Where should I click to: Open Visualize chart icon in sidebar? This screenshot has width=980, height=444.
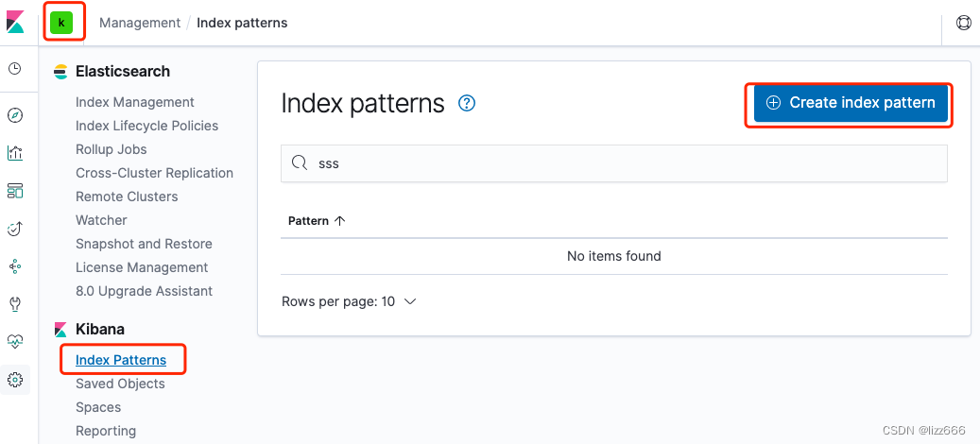point(15,153)
